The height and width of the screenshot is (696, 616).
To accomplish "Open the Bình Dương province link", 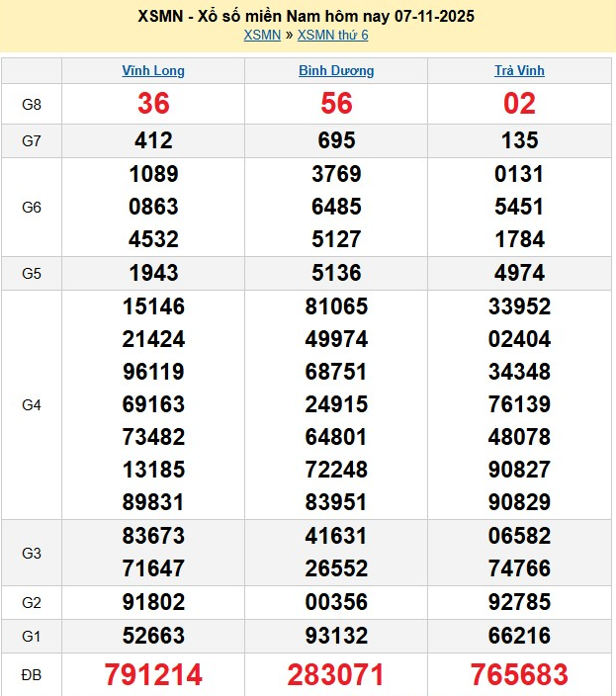I will 336,71.
